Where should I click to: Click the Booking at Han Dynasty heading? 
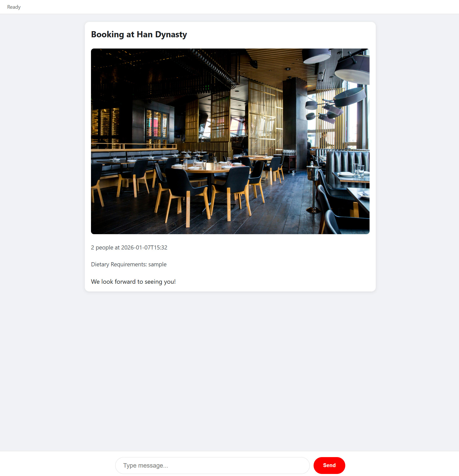[x=139, y=34]
